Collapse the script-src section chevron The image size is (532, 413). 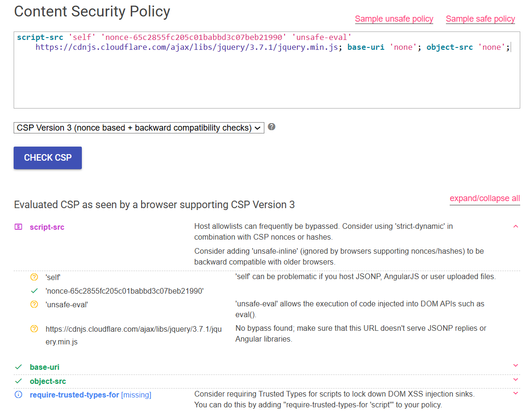(516, 226)
